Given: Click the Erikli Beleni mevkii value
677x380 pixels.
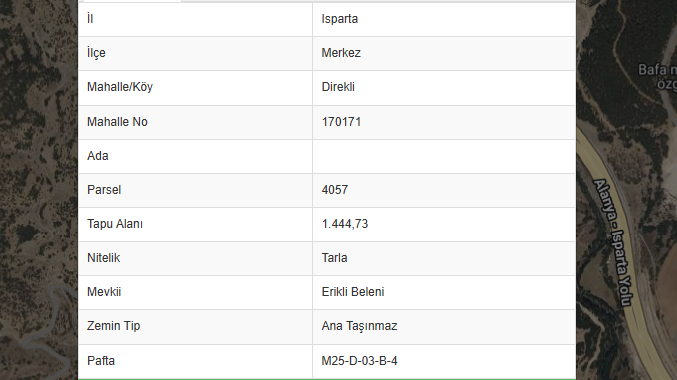Looking at the screenshot, I should (353, 292).
